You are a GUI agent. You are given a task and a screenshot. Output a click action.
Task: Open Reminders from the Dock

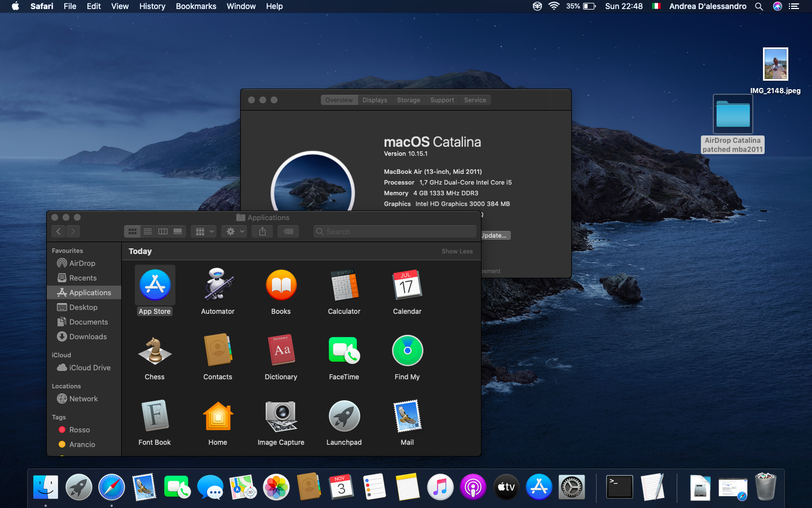click(374, 487)
